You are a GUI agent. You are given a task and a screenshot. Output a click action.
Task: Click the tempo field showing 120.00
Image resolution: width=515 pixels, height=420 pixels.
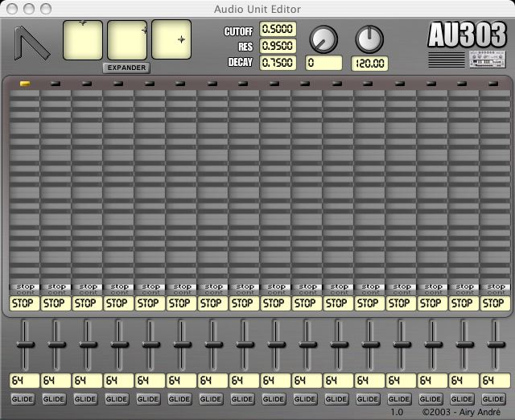pyautogui.click(x=370, y=64)
